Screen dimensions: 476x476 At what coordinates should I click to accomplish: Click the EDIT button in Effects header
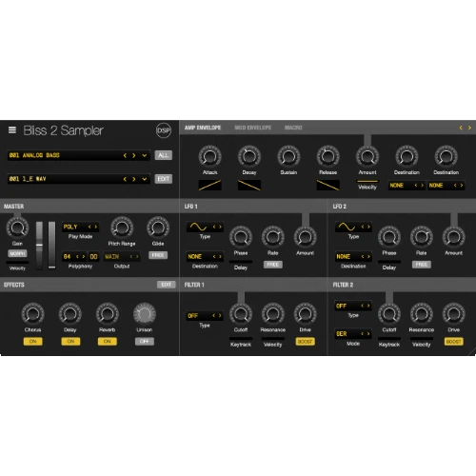click(x=167, y=285)
